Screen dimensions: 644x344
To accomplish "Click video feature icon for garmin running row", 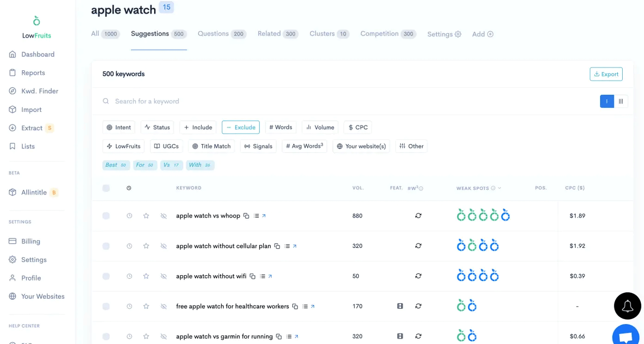I will tap(400, 336).
